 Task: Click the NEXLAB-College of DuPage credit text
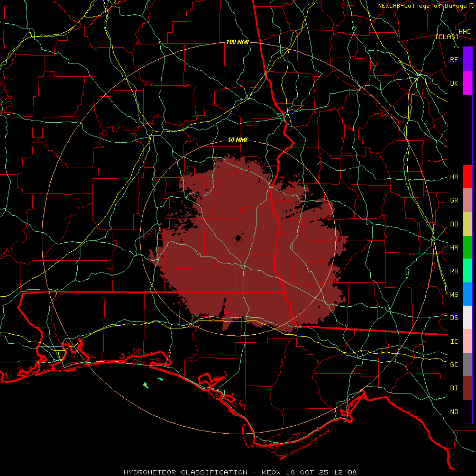pos(423,6)
